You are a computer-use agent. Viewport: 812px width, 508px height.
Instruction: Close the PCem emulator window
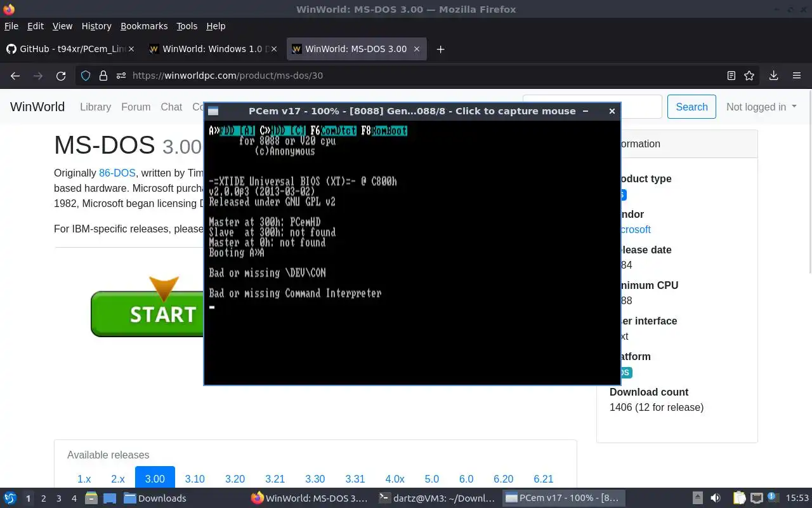pyautogui.click(x=612, y=111)
